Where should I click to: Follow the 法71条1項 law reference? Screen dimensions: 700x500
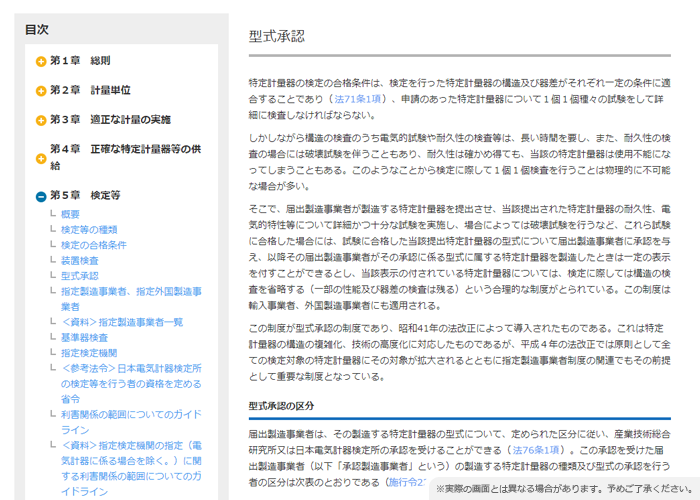358,99
